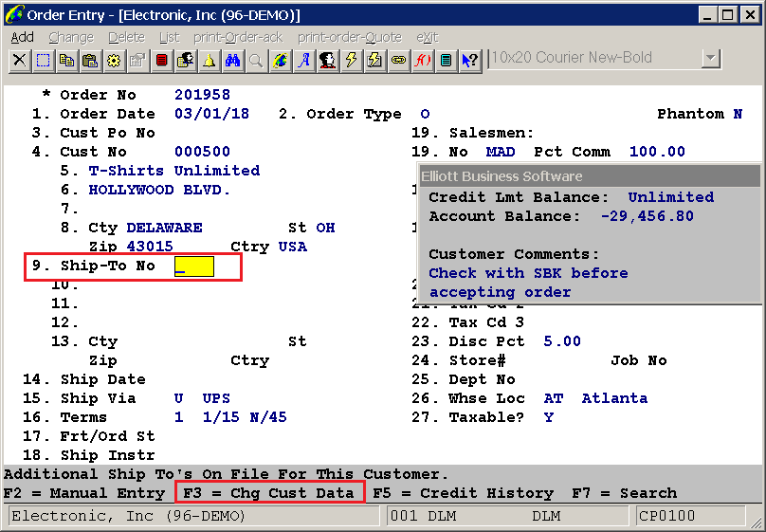766x532 pixels.
Task: Click the copy toolbar icon
Action: (67, 61)
